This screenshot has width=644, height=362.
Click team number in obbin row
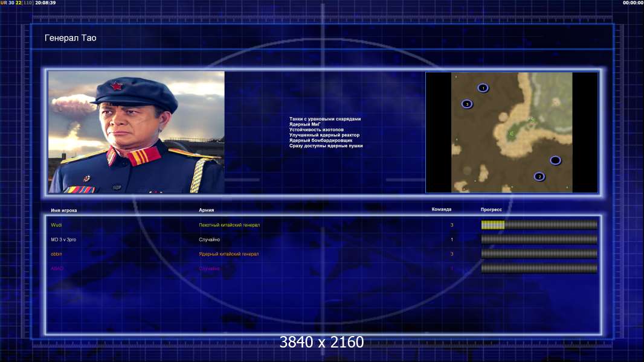452,254
